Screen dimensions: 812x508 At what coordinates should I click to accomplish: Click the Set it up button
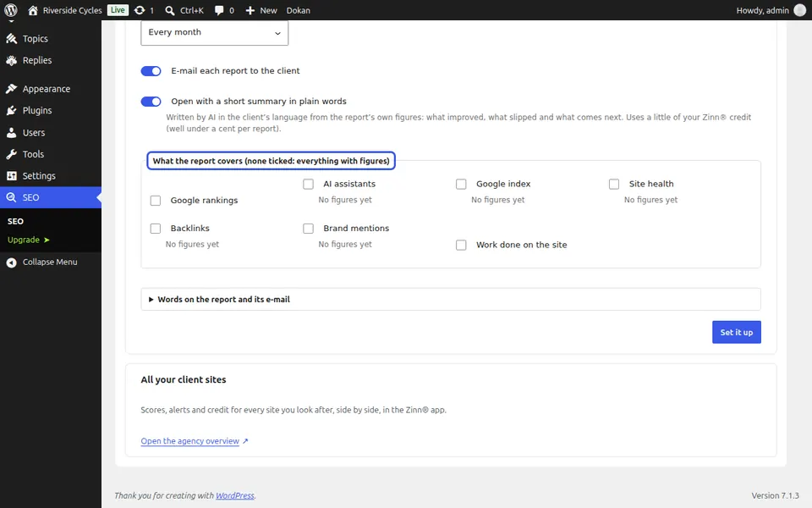(x=737, y=332)
